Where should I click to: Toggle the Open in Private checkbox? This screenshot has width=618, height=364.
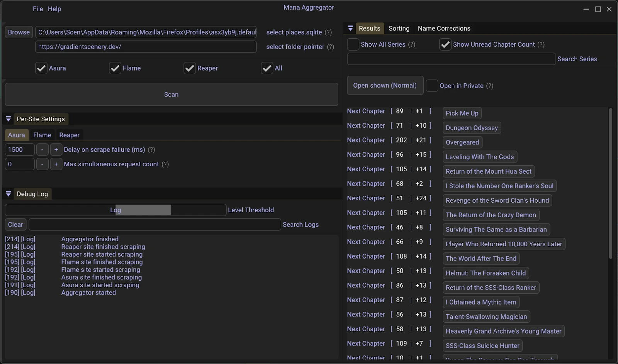click(x=432, y=86)
